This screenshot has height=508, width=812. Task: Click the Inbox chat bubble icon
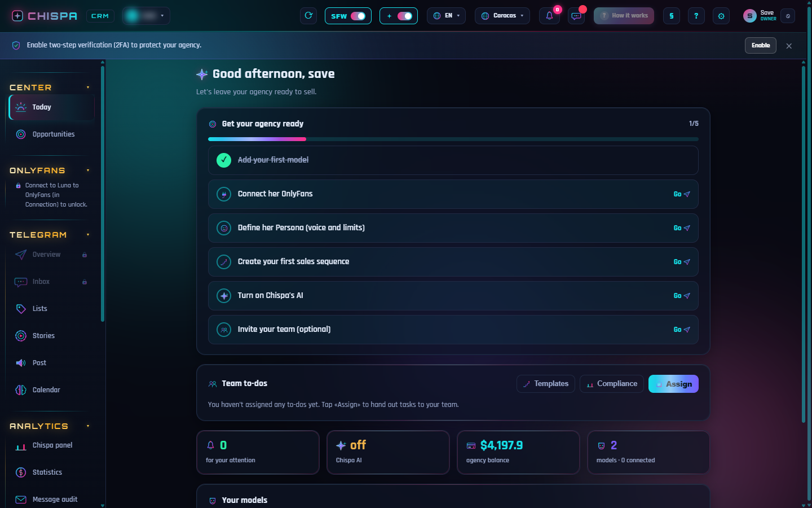tap(21, 282)
